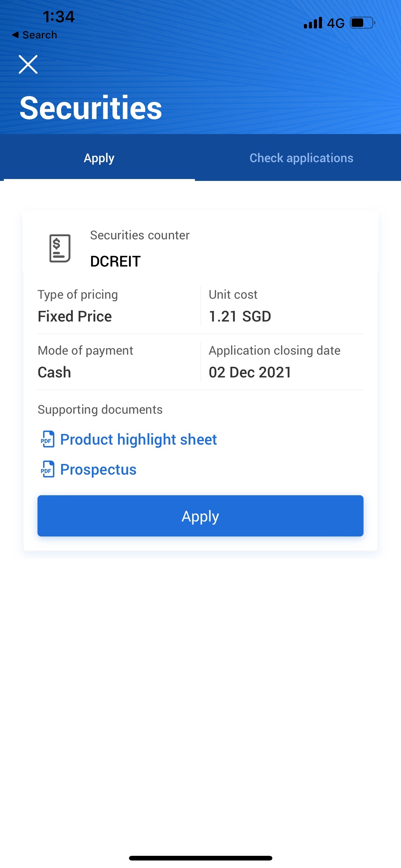
Task: Tap the battery icon in status bar
Action: tap(363, 23)
